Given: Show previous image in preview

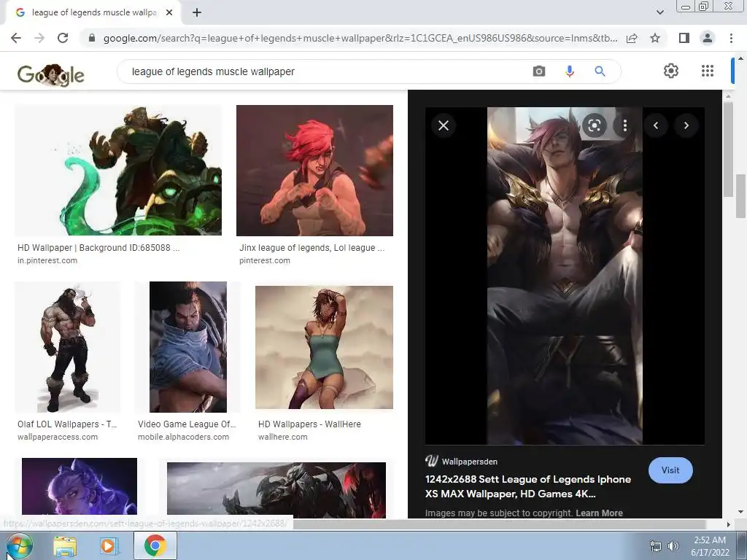Looking at the screenshot, I should [656, 125].
